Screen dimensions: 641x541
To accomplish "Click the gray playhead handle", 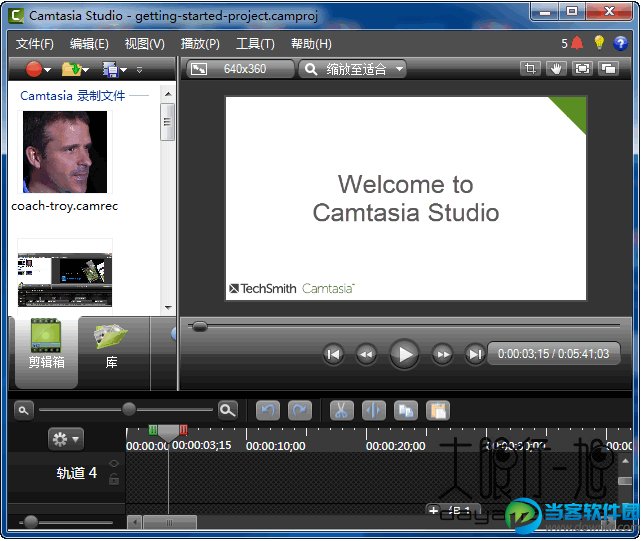I will [x=168, y=432].
